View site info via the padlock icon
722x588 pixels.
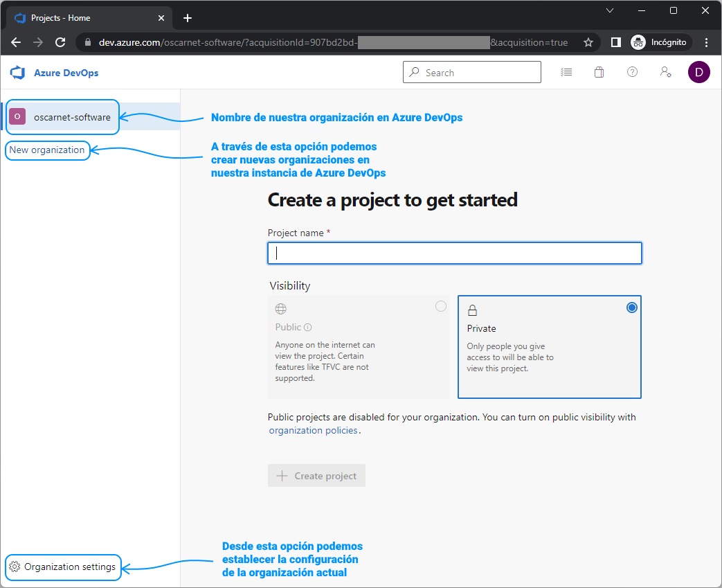88,42
